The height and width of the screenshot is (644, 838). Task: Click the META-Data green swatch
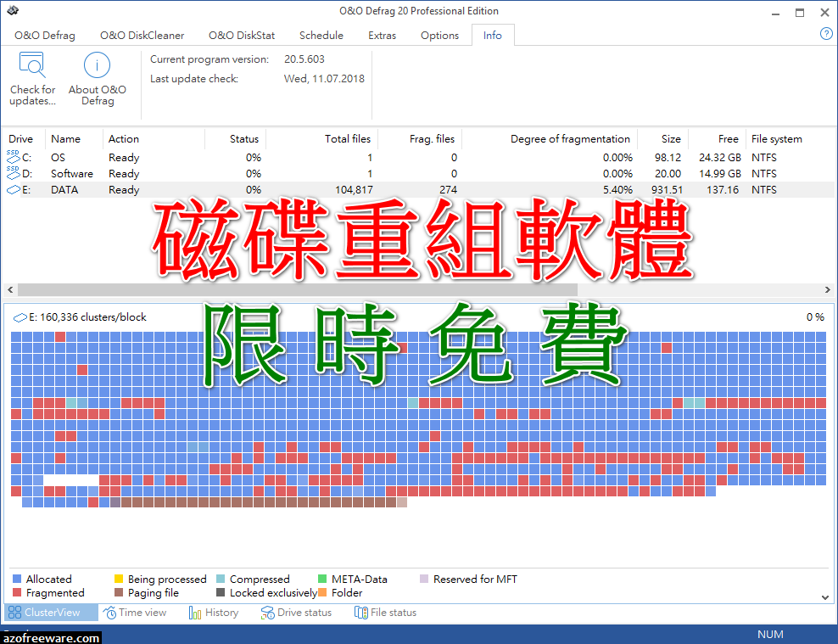point(322,579)
